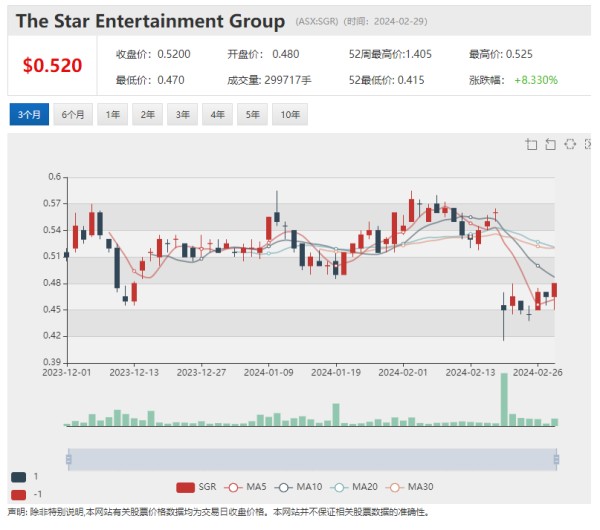Click the 2024-02-13 x-axis date label
The image size is (600, 530).
tap(470, 372)
